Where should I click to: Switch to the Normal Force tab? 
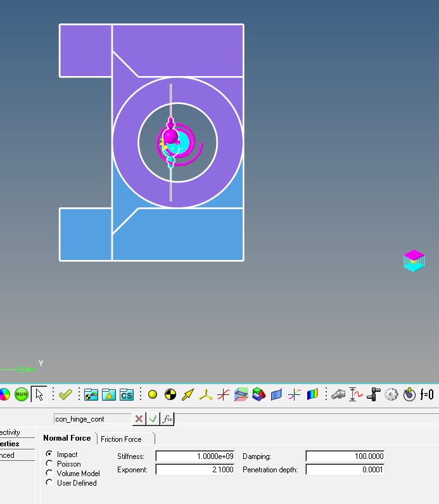coord(67,439)
